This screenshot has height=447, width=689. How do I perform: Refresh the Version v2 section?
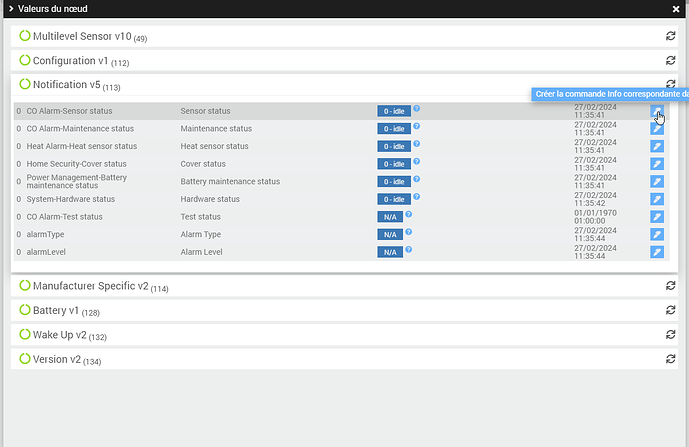point(670,359)
